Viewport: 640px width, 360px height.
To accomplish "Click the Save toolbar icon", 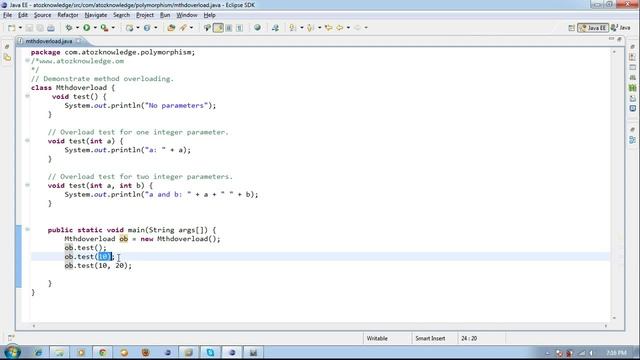I will 29,28.
